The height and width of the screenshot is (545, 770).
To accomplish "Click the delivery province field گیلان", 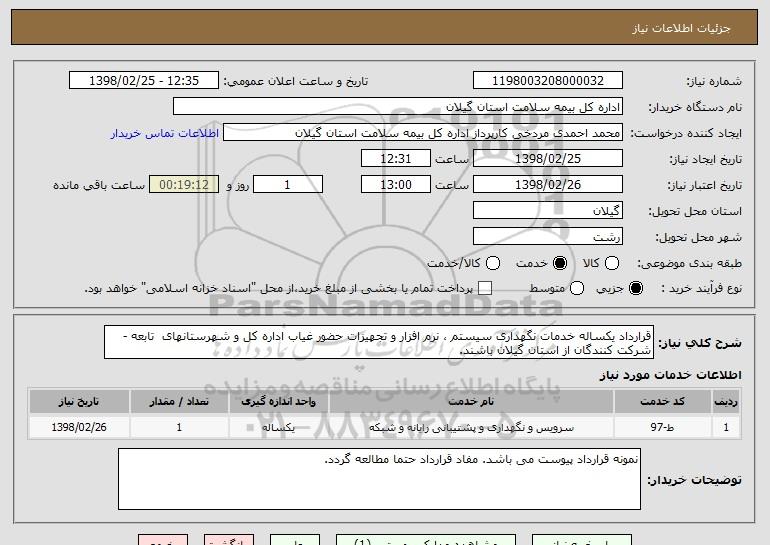I will click(x=548, y=211).
